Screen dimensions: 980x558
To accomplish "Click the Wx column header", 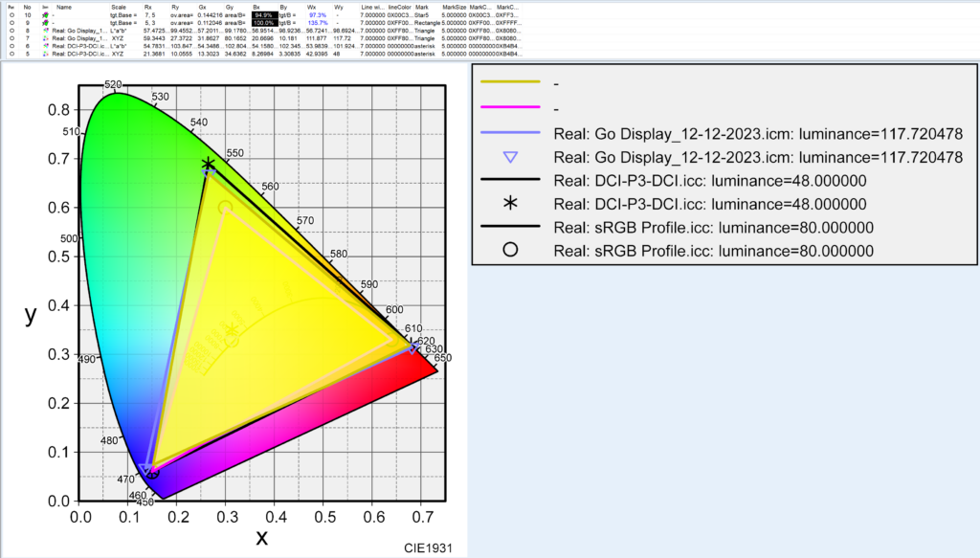I will pos(311,7).
